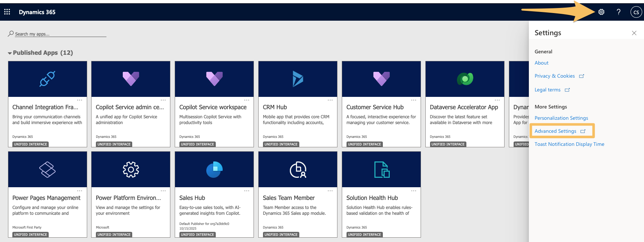Open more options for Copilot Service workspace

pos(247,100)
